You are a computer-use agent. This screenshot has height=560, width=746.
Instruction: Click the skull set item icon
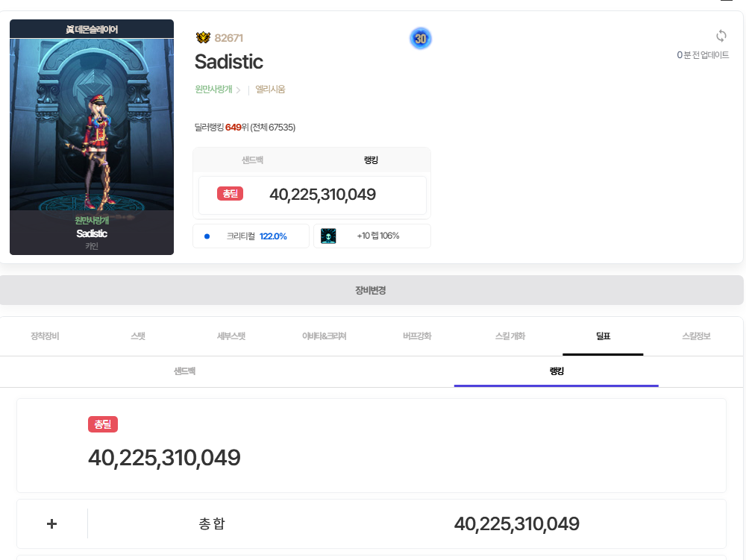point(328,236)
